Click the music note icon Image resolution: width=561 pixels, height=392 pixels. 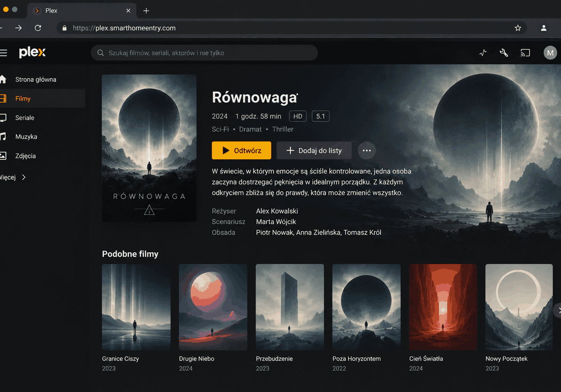pos(3,136)
